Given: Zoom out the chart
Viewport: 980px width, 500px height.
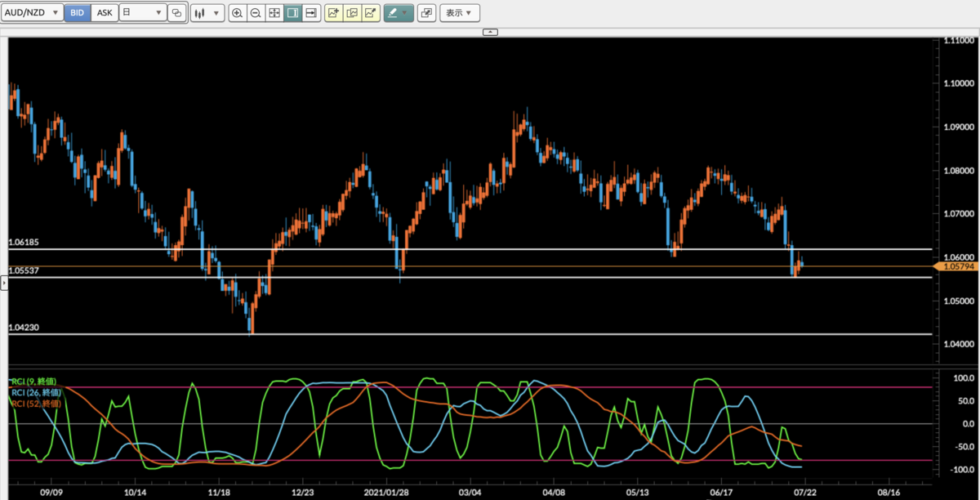Looking at the screenshot, I should click(256, 13).
